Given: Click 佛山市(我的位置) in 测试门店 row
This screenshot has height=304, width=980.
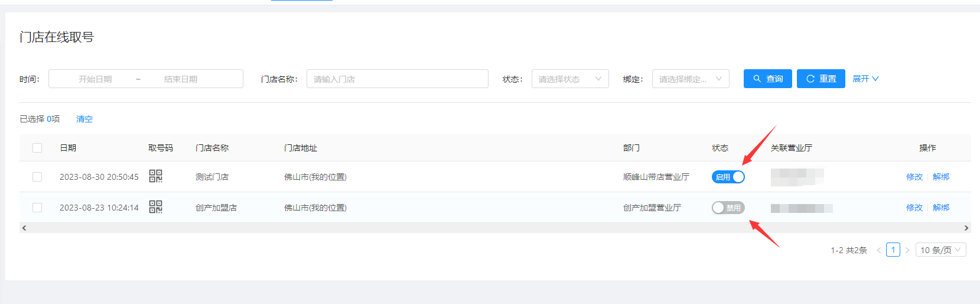Looking at the screenshot, I should point(315,177).
